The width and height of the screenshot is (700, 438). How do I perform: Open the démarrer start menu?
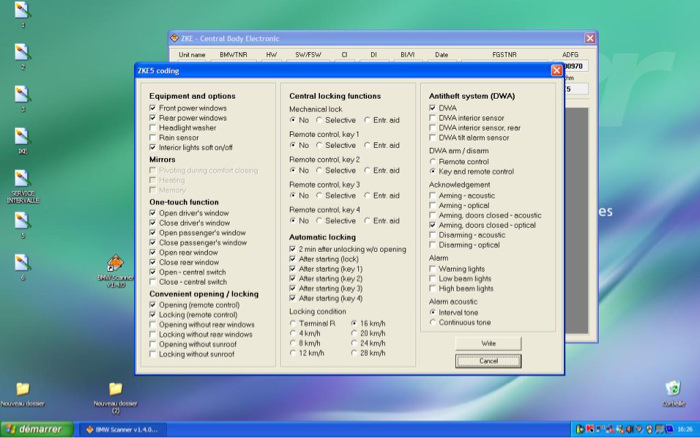(37, 429)
